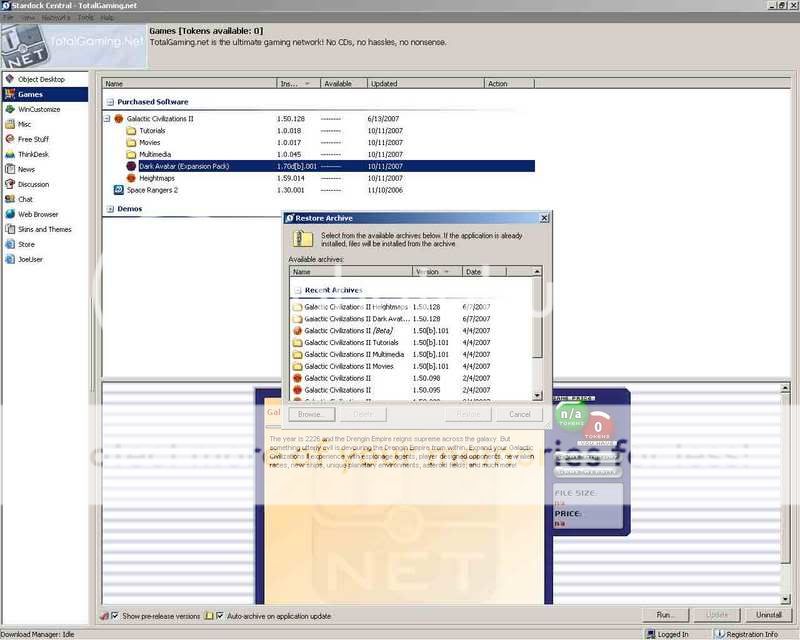Image resolution: width=800 pixels, height=640 pixels.
Task: Open the Store sidebar icon
Action: pos(10,244)
